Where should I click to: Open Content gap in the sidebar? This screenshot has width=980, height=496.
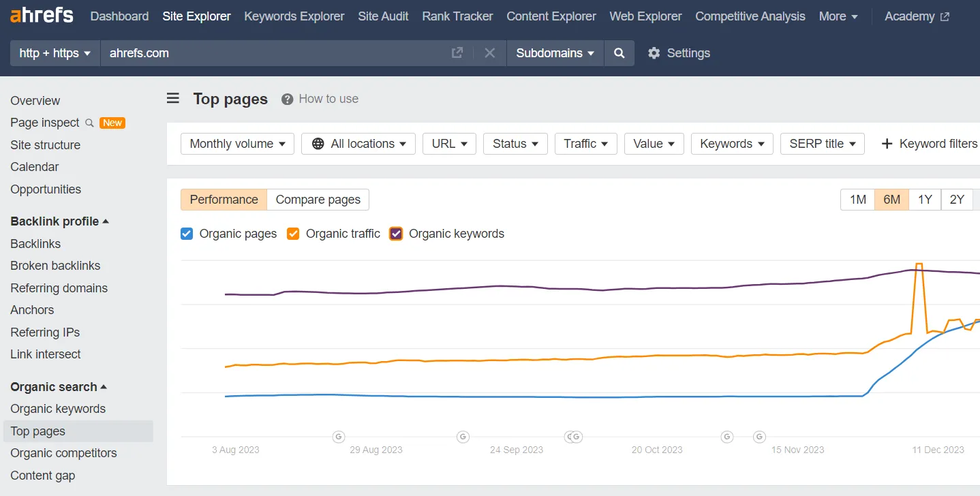click(x=43, y=476)
